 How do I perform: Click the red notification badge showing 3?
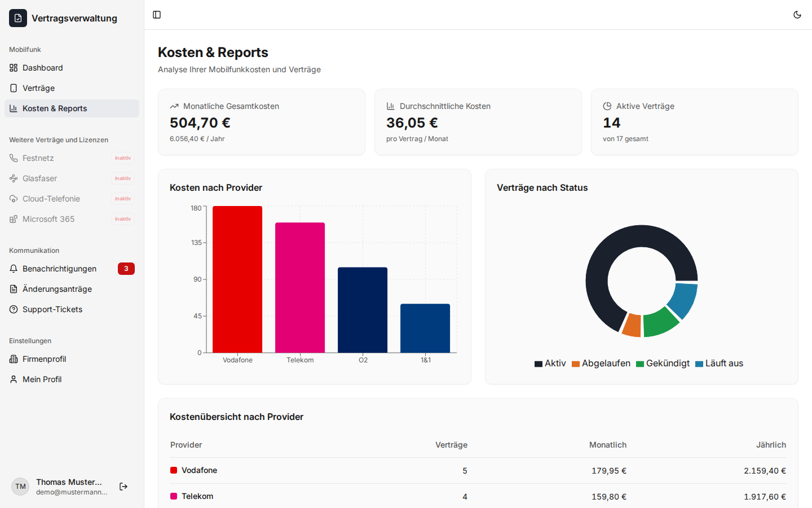pyautogui.click(x=126, y=269)
